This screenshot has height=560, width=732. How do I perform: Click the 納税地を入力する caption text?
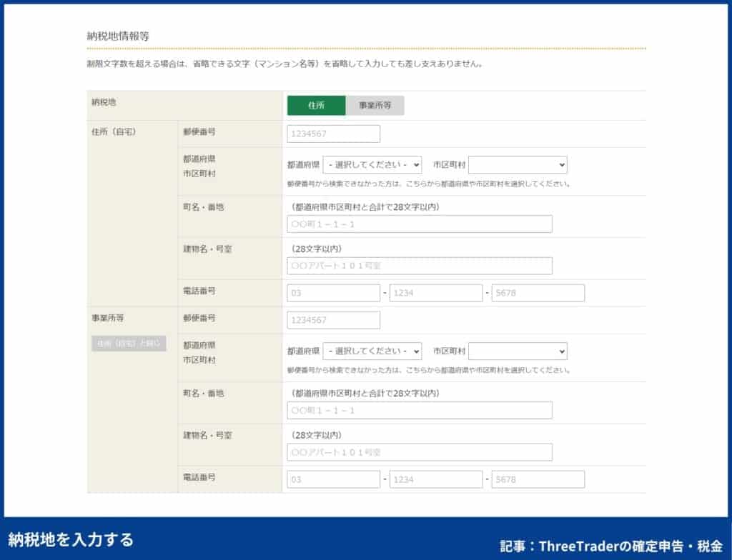tap(71, 539)
